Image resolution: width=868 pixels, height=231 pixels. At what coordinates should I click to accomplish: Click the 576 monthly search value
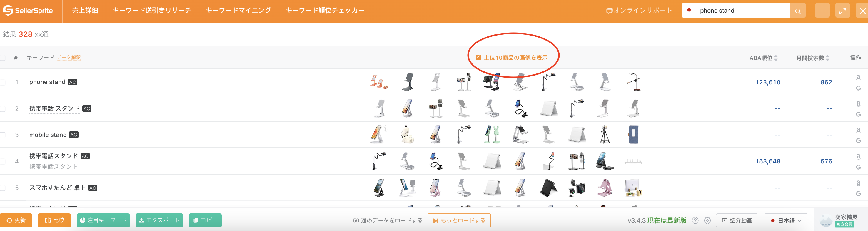(826, 161)
